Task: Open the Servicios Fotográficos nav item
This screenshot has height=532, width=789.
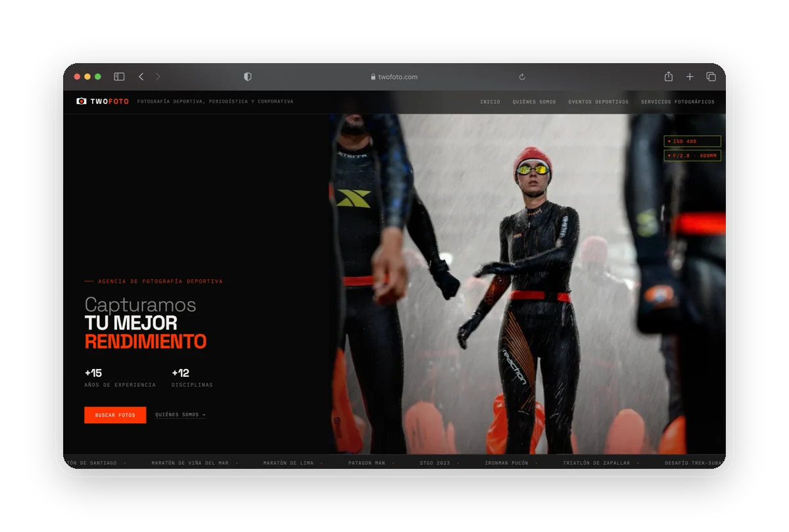Action: tap(678, 102)
